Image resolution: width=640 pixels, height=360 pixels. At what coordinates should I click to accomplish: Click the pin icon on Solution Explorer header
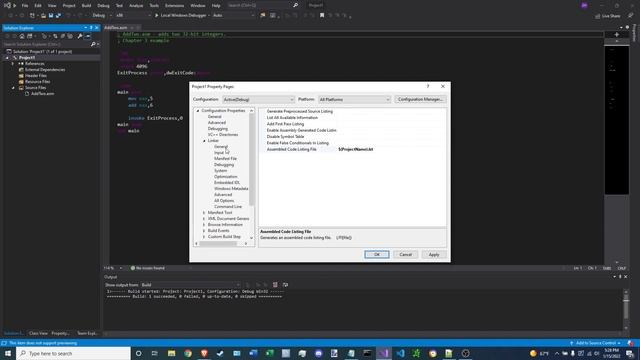(91, 28)
